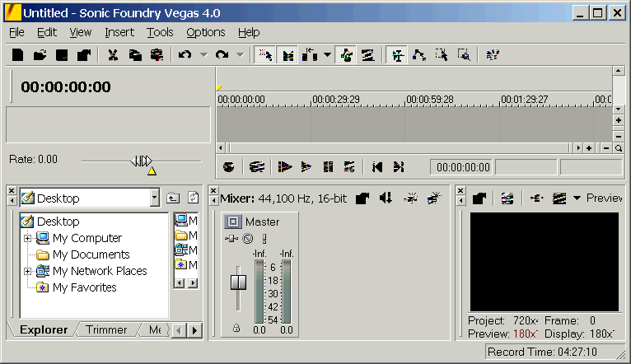The height and width of the screenshot is (364, 631).
Task: Open the Edit menu
Action: tap(47, 32)
